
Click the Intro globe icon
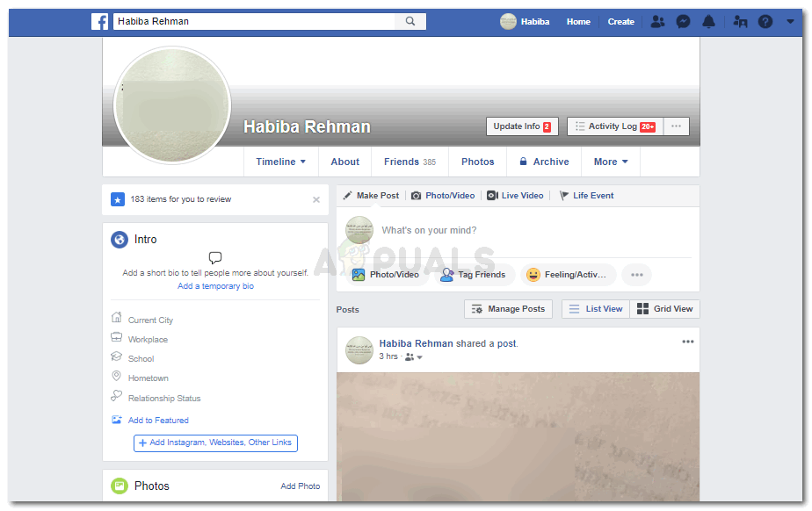click(x=120, y=240)
